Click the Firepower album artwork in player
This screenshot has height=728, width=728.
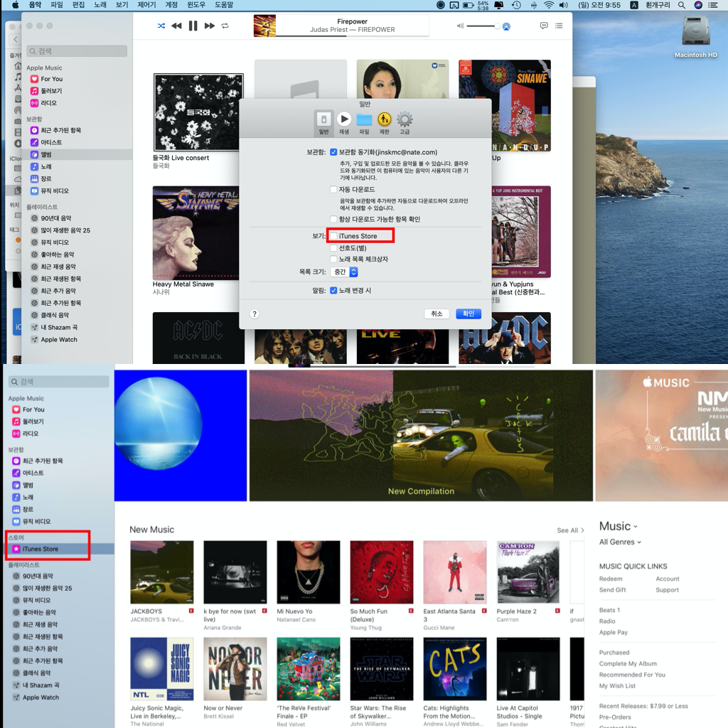[x=264, y=26]
